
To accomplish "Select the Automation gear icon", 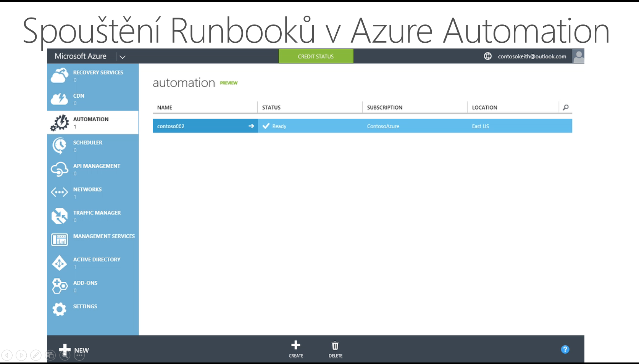I will [x=60, y=122].
